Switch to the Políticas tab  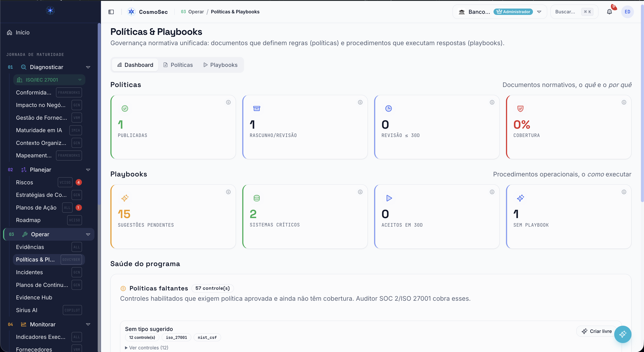tap(178, 65)
